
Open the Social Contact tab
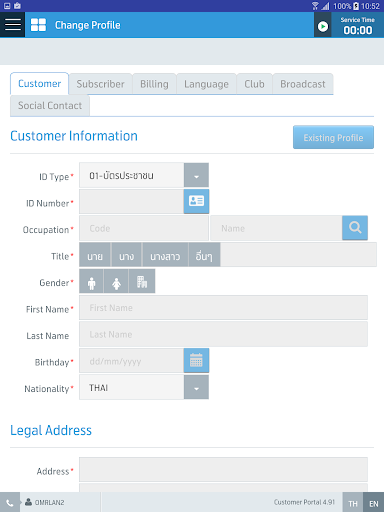point(50,106)
